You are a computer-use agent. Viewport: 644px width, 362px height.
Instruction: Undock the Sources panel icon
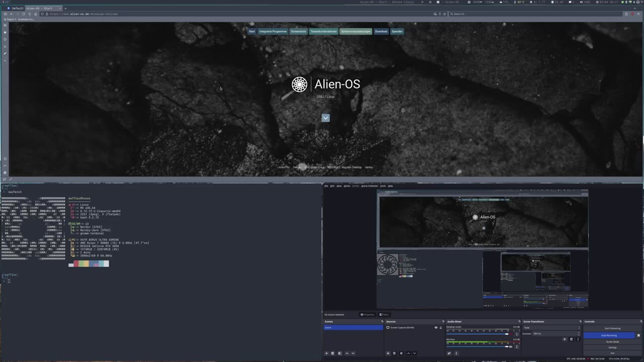(x=443, y=321)
